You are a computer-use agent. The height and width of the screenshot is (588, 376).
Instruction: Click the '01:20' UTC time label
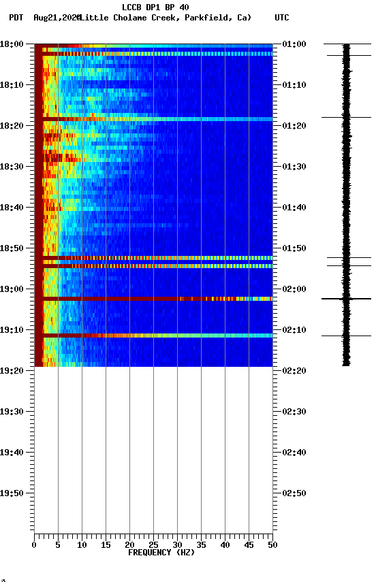click(x=294, y=126)
